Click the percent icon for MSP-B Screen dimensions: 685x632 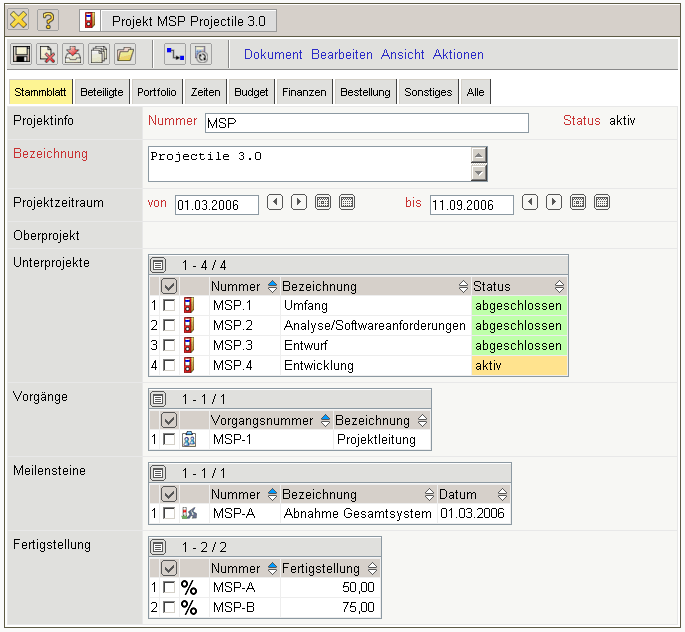coord(189,607)
